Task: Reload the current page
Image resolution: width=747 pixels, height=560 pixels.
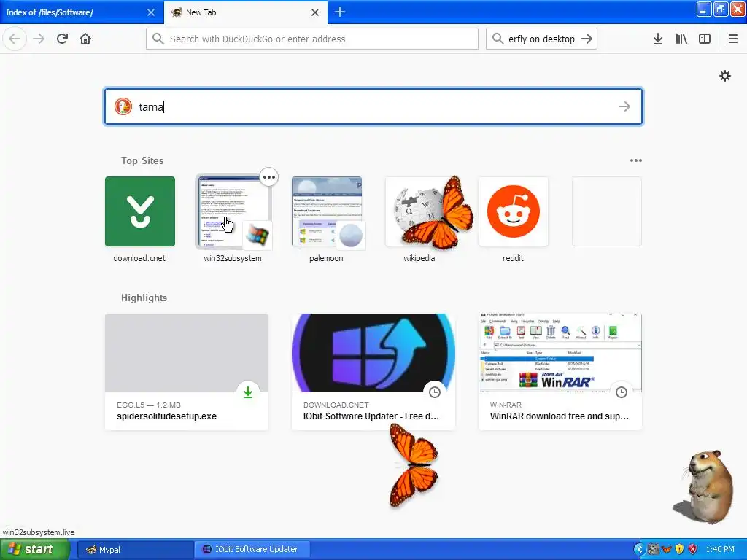Action: point(62,39)
